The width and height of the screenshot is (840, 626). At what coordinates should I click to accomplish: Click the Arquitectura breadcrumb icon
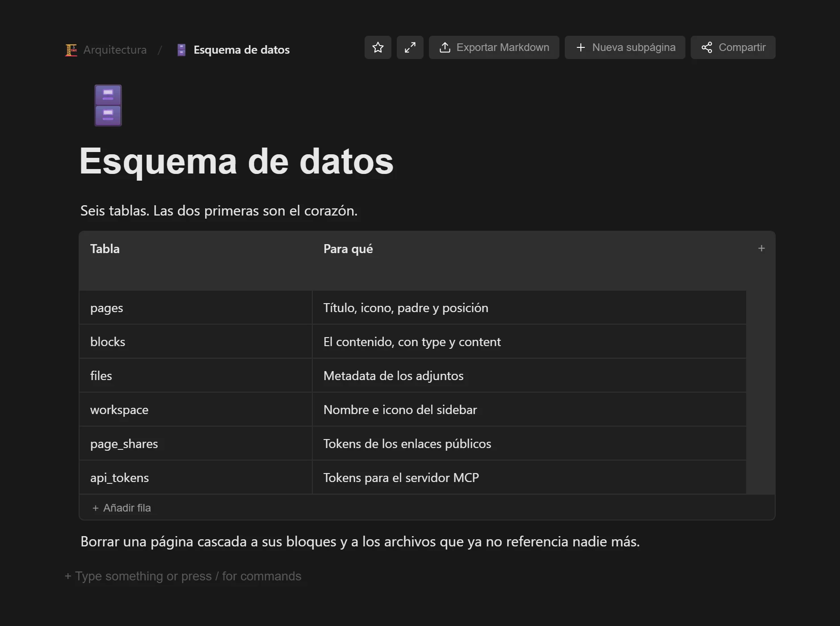coord(71,50)
